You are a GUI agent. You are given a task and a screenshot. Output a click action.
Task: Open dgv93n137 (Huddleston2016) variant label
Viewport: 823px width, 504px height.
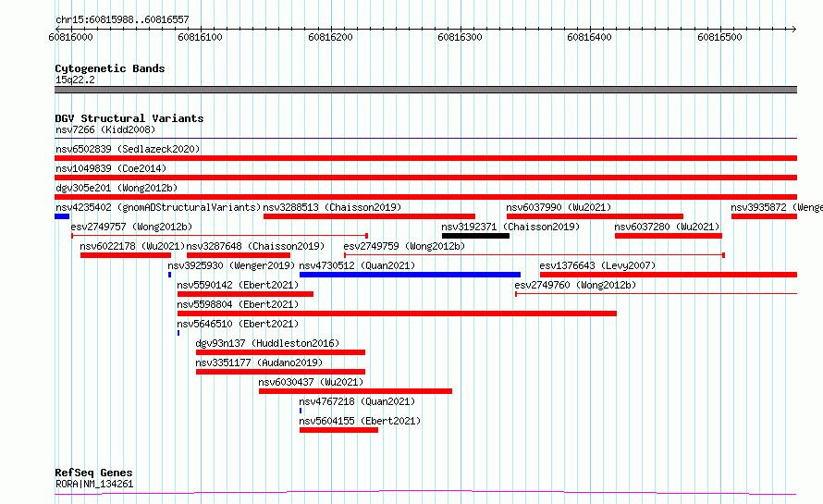267,343
